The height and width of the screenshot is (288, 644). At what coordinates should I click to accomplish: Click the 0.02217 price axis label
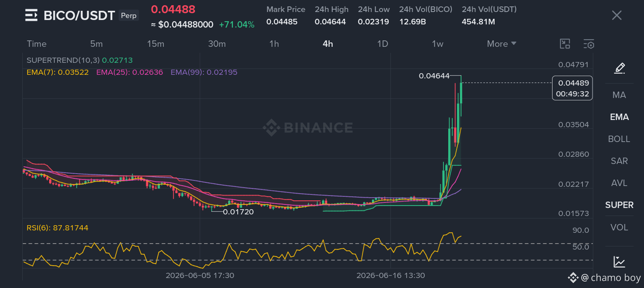[573, 184]
